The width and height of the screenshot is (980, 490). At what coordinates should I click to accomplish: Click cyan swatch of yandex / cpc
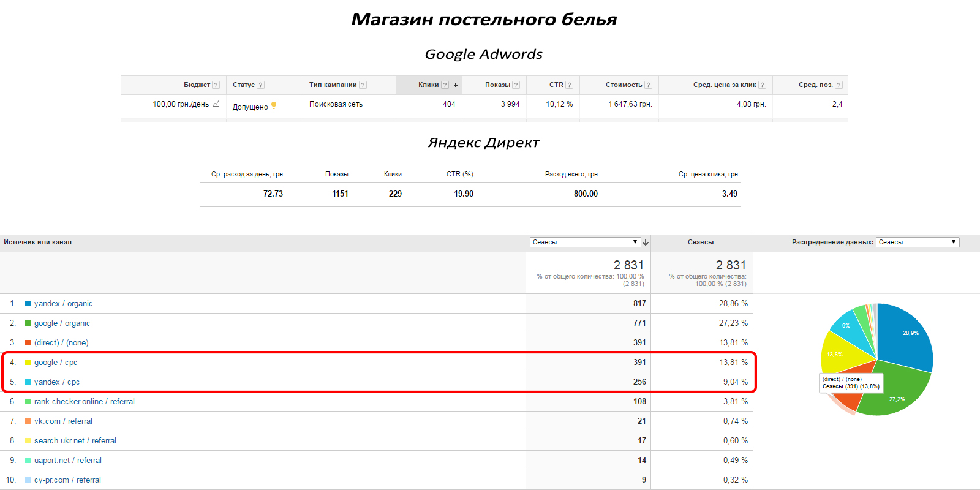28,382
